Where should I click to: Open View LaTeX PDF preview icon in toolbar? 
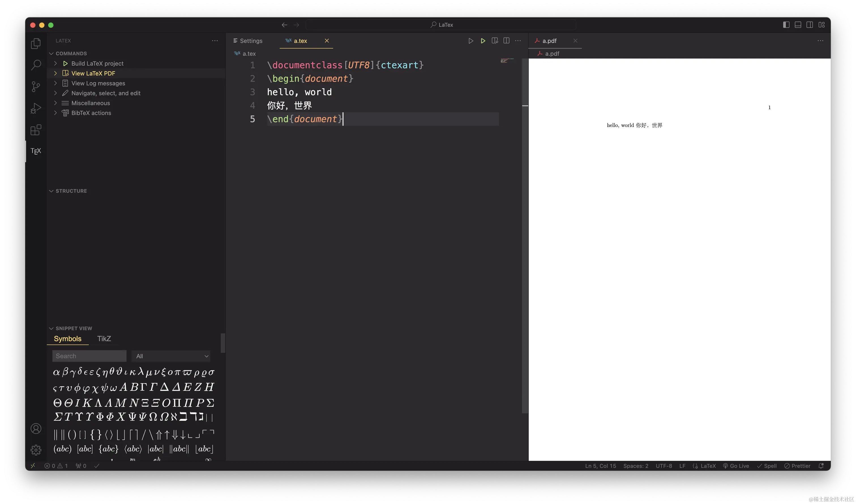(x=495, y=40)
